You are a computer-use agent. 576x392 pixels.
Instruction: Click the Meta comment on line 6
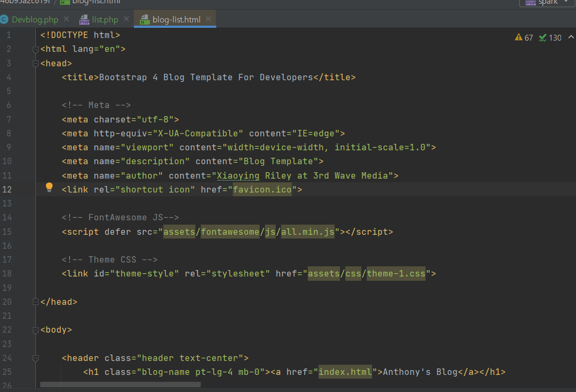tap(96, 105)
